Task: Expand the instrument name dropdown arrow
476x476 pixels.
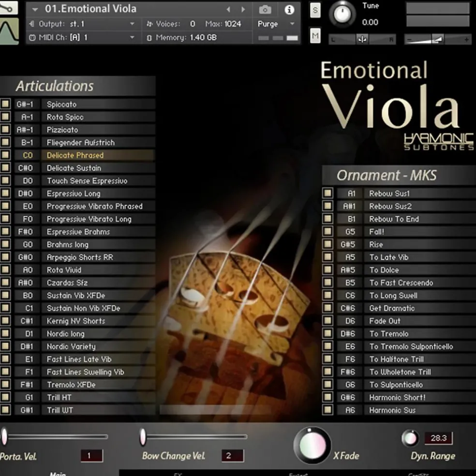Action: (35, 9)
